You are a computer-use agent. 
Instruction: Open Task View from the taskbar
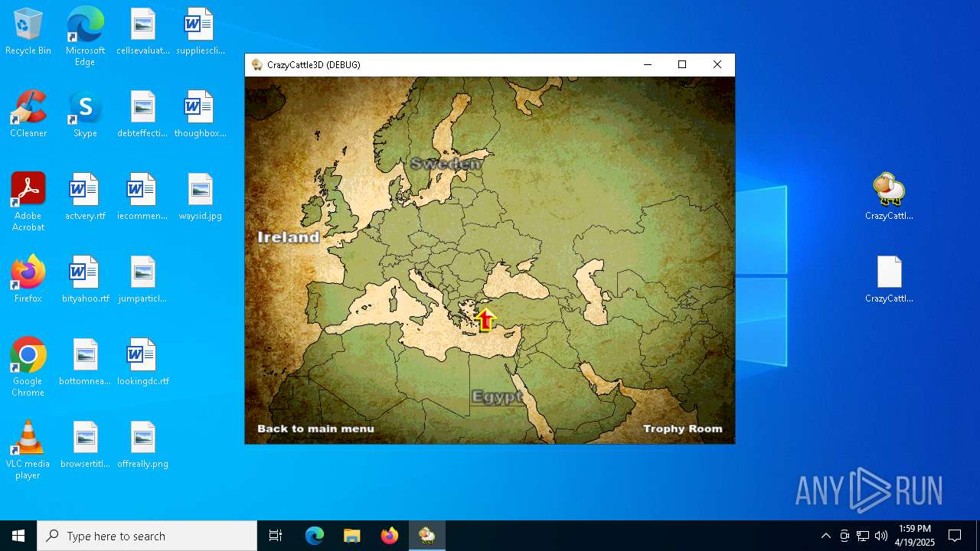pos(276,536)
